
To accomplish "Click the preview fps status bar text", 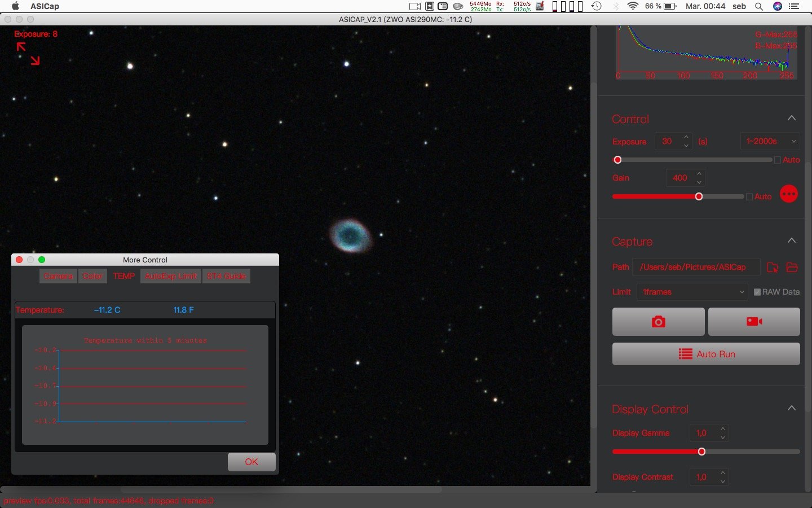I will click(x=109, y=501).
